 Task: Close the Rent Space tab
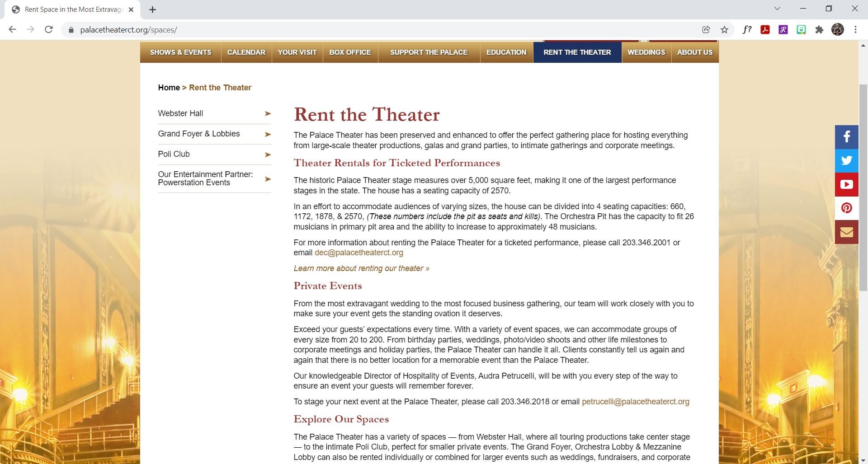131,9
